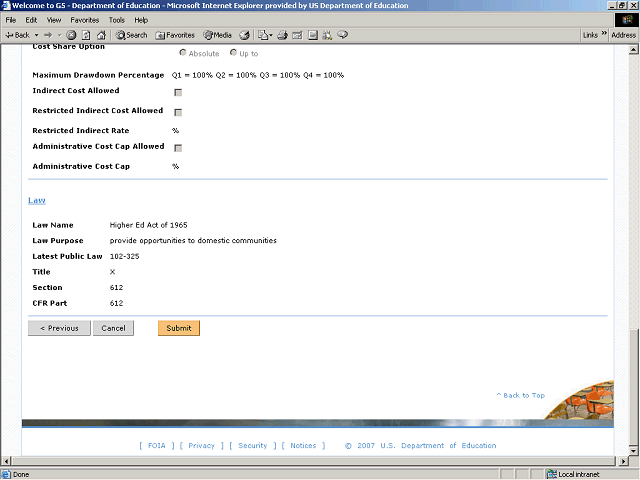Click the Edit page toolbar icon
640x480 pixels.
[297, 35]
